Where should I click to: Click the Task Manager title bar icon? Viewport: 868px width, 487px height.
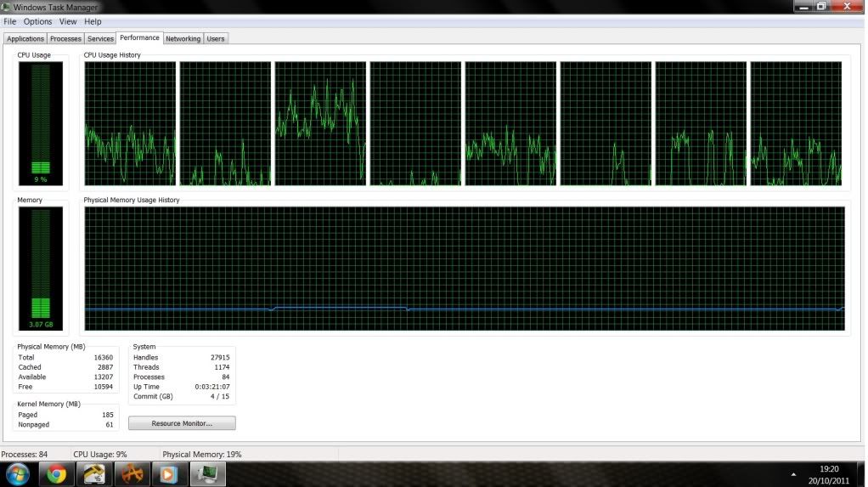[x=6, y=7]
